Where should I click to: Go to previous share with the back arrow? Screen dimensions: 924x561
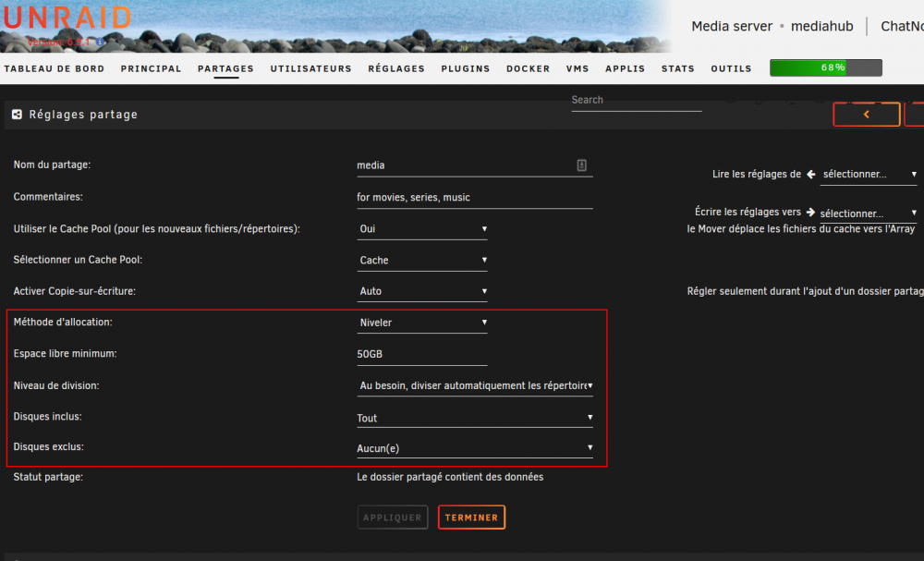click(x=867, y=115)
